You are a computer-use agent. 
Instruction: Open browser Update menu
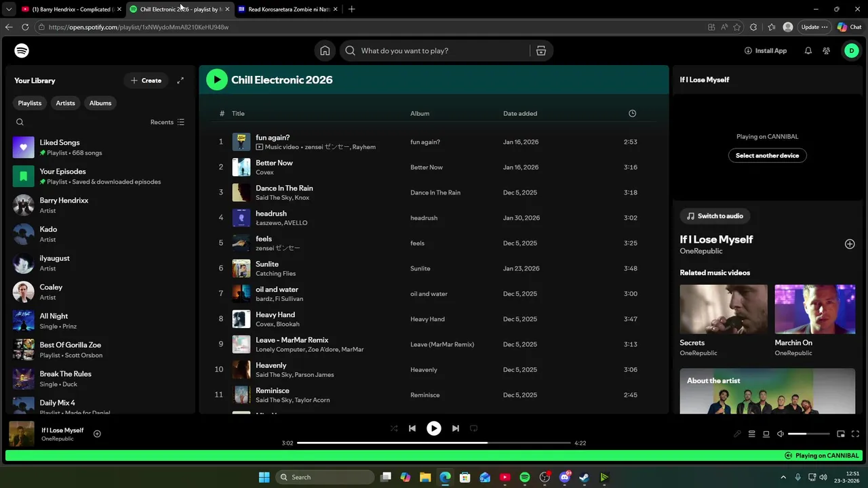click(x=814, y=27)
